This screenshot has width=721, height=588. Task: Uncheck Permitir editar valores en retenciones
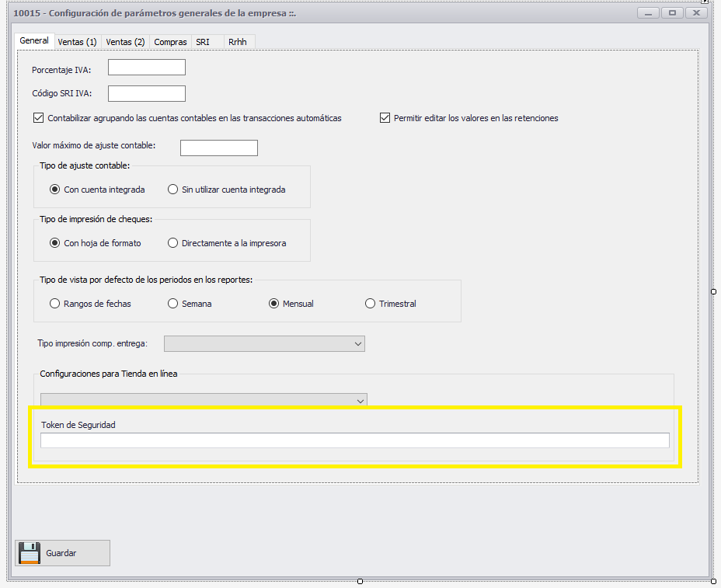pos(385,118)
